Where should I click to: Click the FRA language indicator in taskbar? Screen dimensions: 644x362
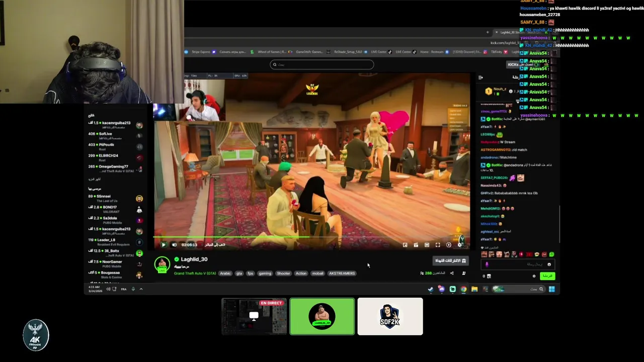click(123, 289)
